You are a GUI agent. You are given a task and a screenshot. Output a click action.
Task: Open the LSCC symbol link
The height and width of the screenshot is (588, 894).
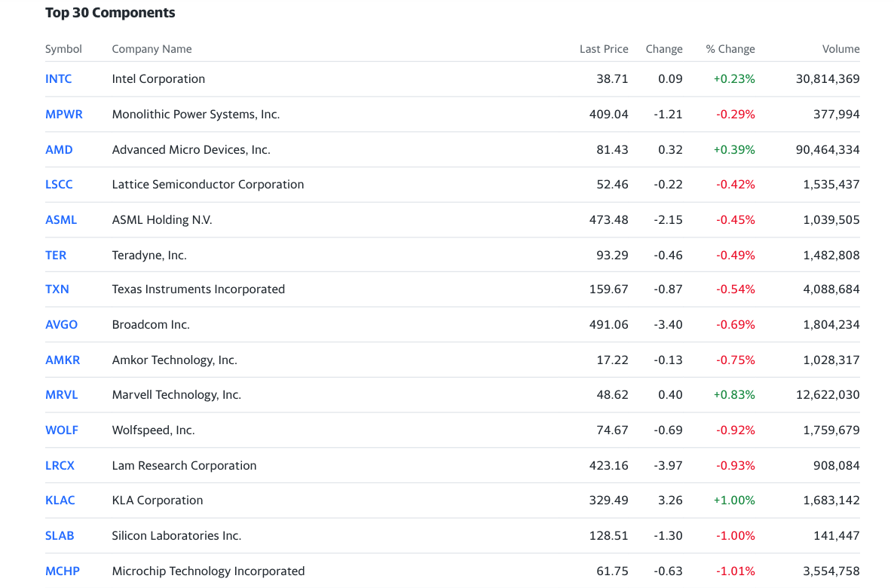(59, 184)
